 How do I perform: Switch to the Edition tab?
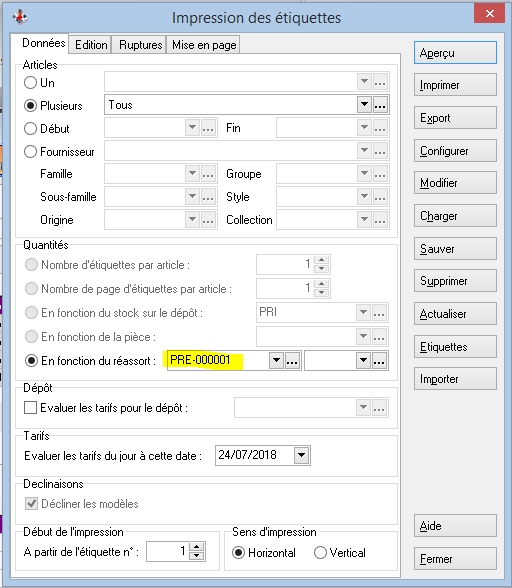pos(91,45)
